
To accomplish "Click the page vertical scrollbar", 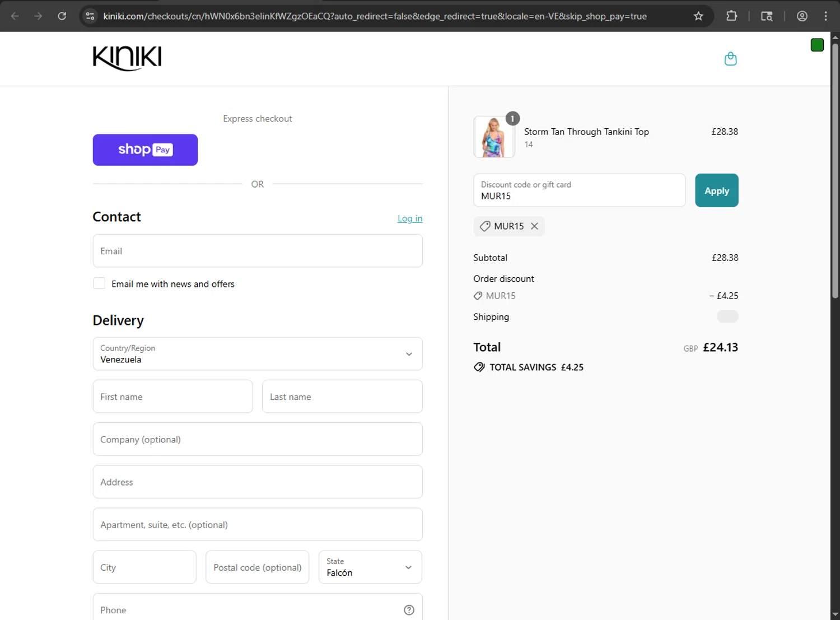I will (x=835, y=171).
